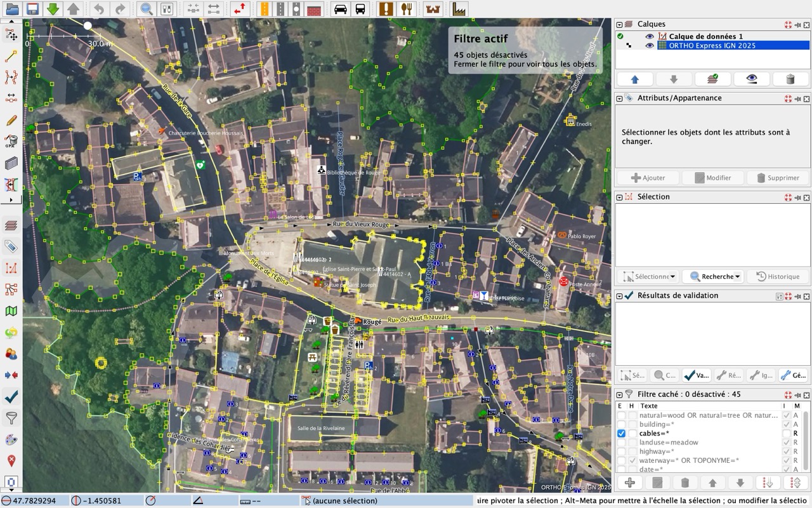Click the add filter plus button
The height and width of the screenshot is (508, 812).
(x=630, y=483)
